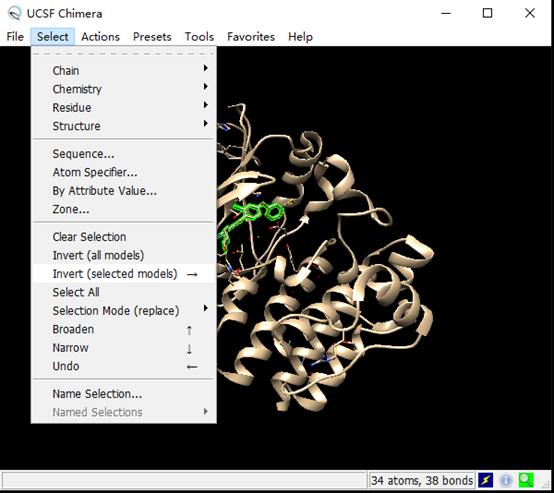Open the Favorites menu

(251, 37)
